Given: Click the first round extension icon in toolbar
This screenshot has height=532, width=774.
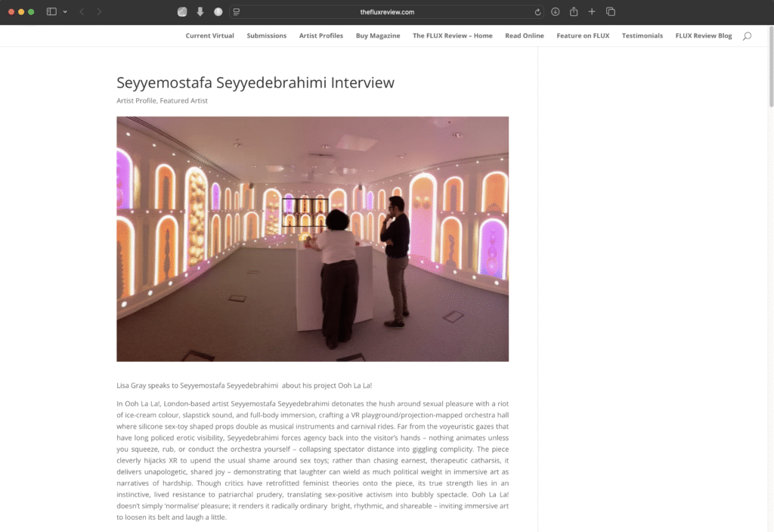Looking at the screenshot, I should [x=182, y=12].
